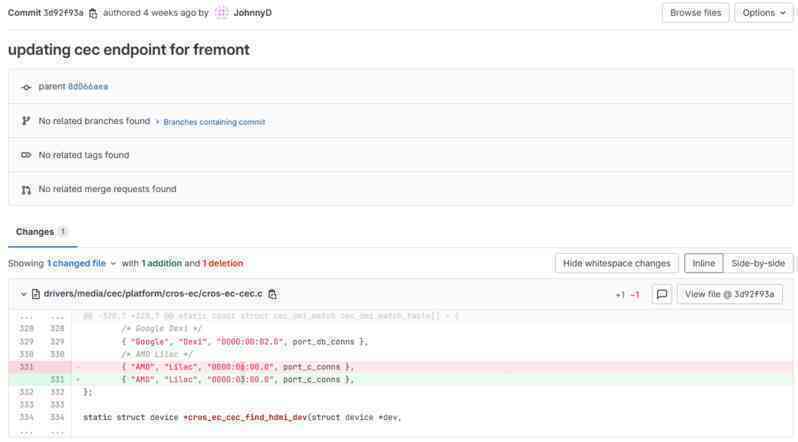Click the '1 addition' text
The image size is (798, 442).
162,263
